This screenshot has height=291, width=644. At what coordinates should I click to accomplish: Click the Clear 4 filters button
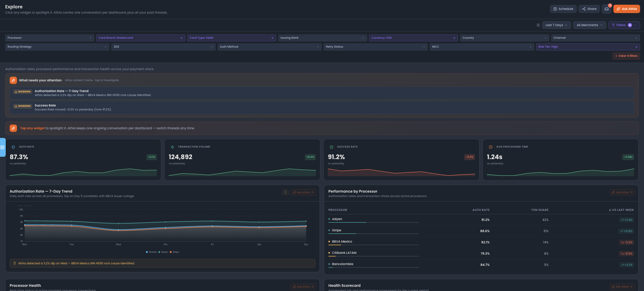pyautogui.click(x=626, y=56)
